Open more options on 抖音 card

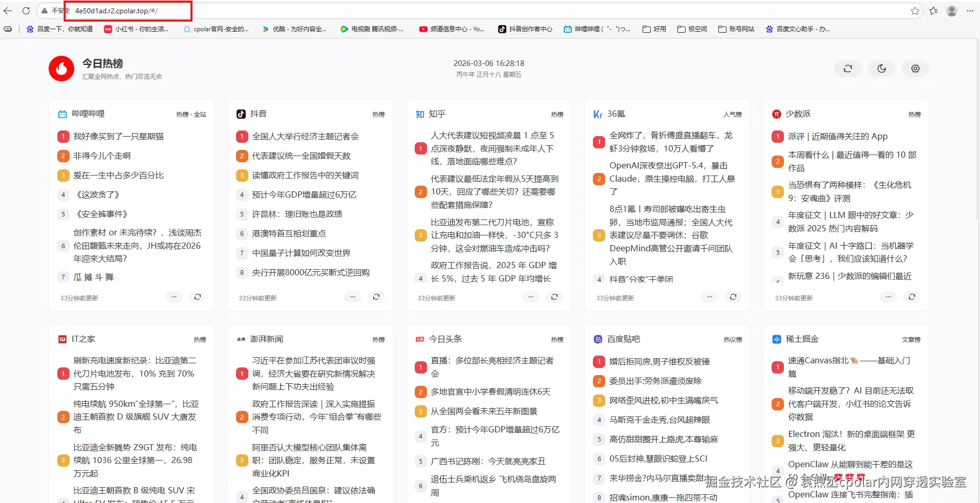(x=353, y=297)
